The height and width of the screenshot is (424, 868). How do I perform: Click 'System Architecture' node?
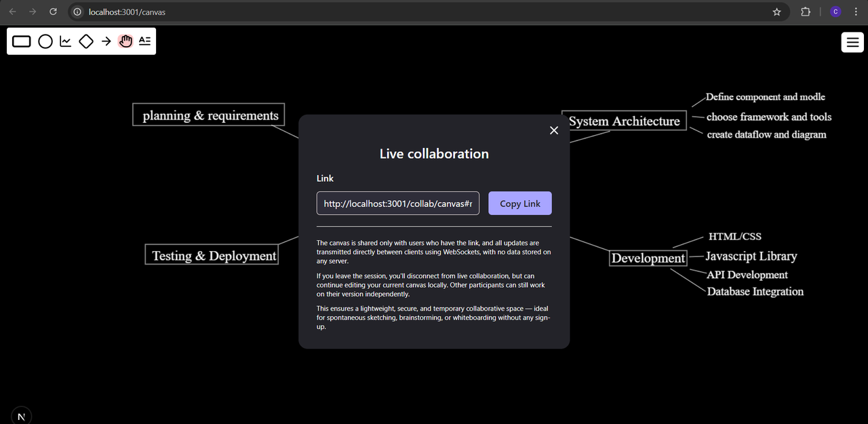[x=625, y=121]
